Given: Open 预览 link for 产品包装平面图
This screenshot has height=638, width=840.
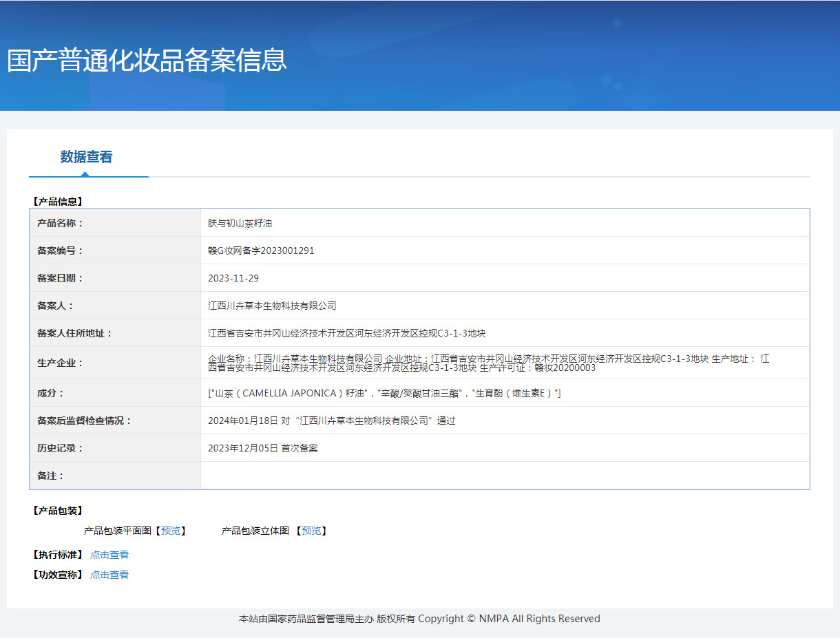Looking at the screenshot, I should click(x=171, y=531).
